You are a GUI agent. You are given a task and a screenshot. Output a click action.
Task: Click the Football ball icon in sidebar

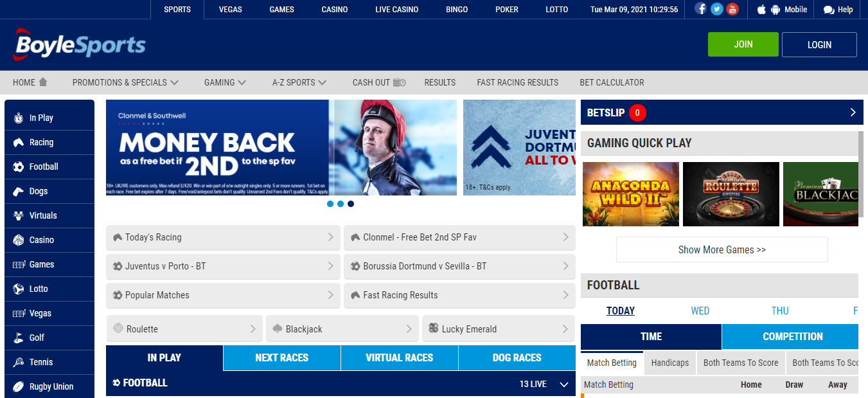(x=18, y=167)
